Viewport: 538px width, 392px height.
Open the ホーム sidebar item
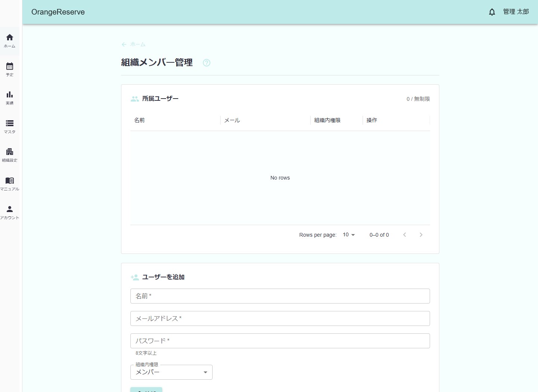10,41
